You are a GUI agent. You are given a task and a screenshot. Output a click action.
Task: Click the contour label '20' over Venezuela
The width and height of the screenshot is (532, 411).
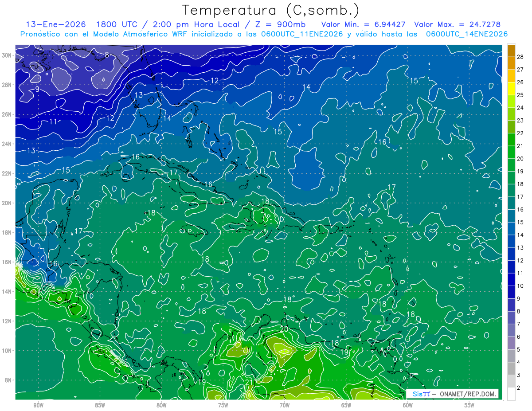click(285, 329)
